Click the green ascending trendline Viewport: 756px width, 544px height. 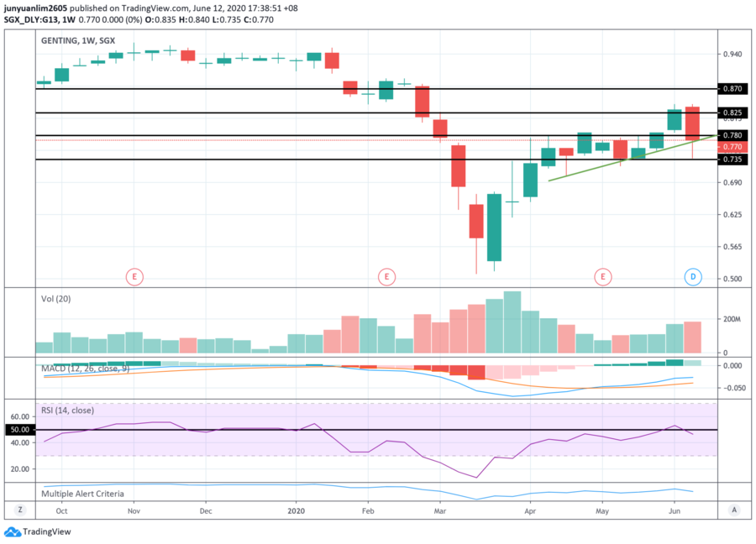633,158
